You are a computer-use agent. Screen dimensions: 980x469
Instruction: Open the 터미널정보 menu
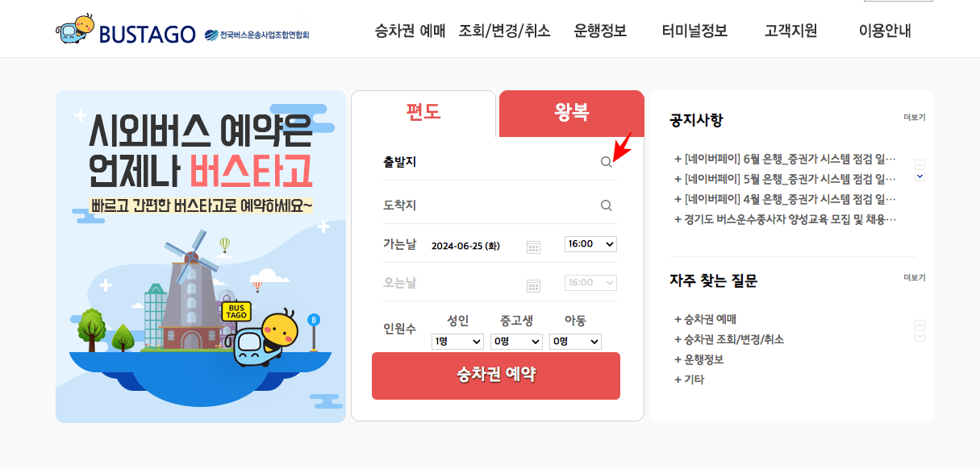(x=694, y=31)
